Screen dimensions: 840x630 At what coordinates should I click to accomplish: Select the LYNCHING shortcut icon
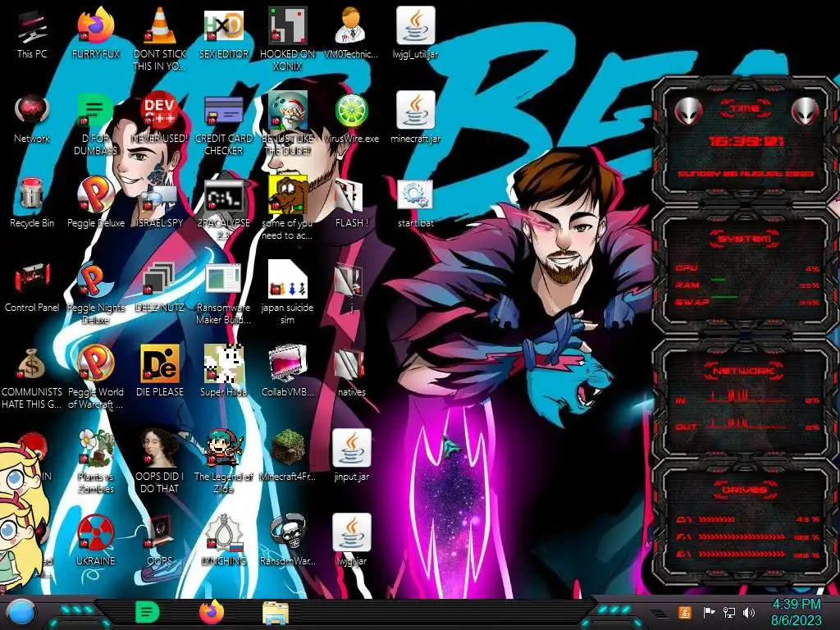(224, 541)
